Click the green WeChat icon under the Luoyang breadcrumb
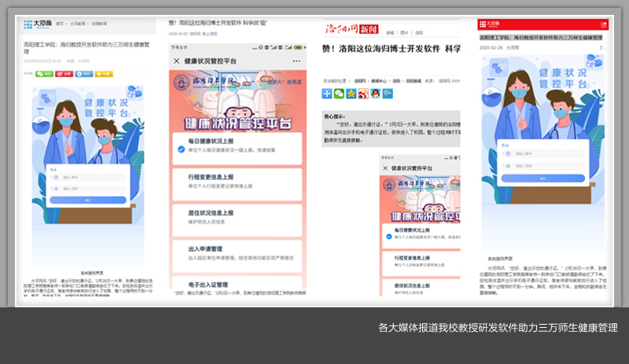Screen dimensions: 629x364 tap(339, 94)
